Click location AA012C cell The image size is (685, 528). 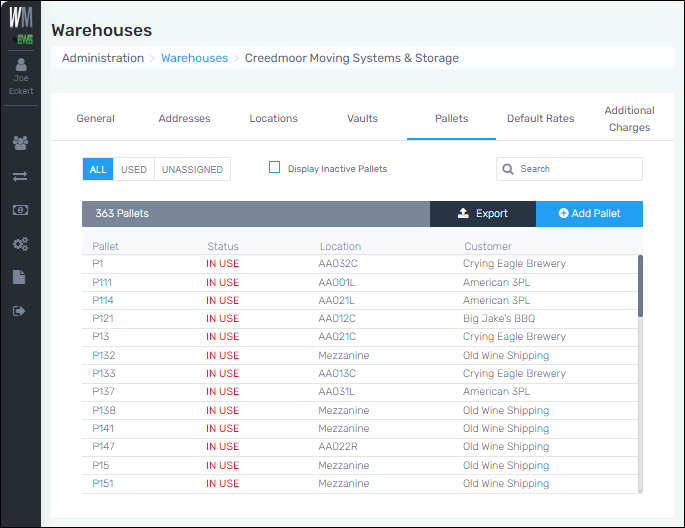point(337,318)
